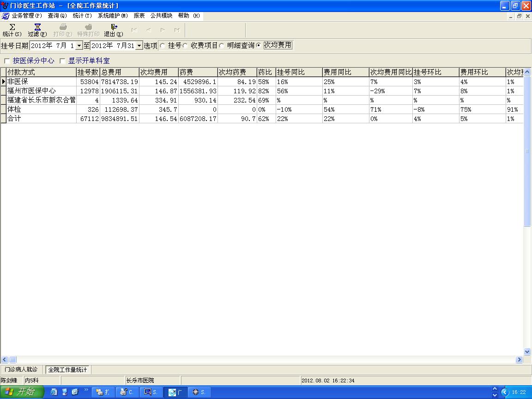Switch to taskbar item labeled 'C.'
This screenshot has width=532, height=399.
pyautogui.click(x=127, y=392)
